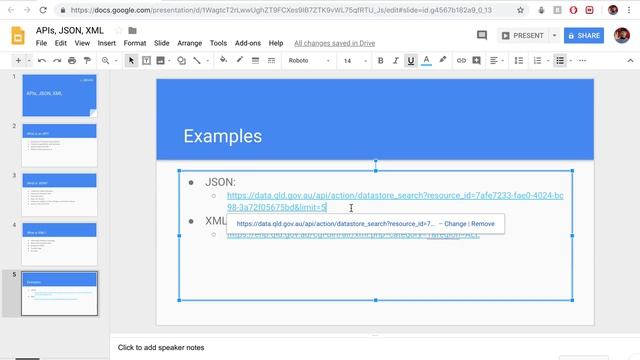Open the Add-ons menu
640x360 pixels.
click(248, 43)
